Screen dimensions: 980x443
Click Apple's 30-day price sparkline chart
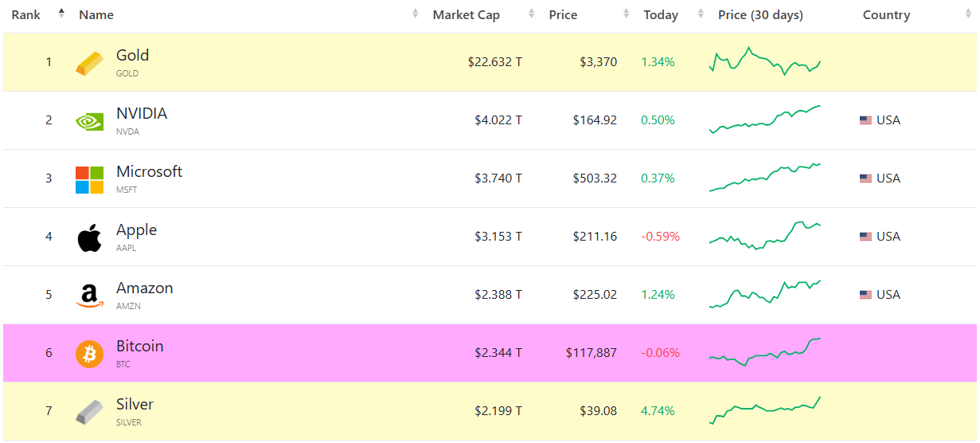[764, 236]
